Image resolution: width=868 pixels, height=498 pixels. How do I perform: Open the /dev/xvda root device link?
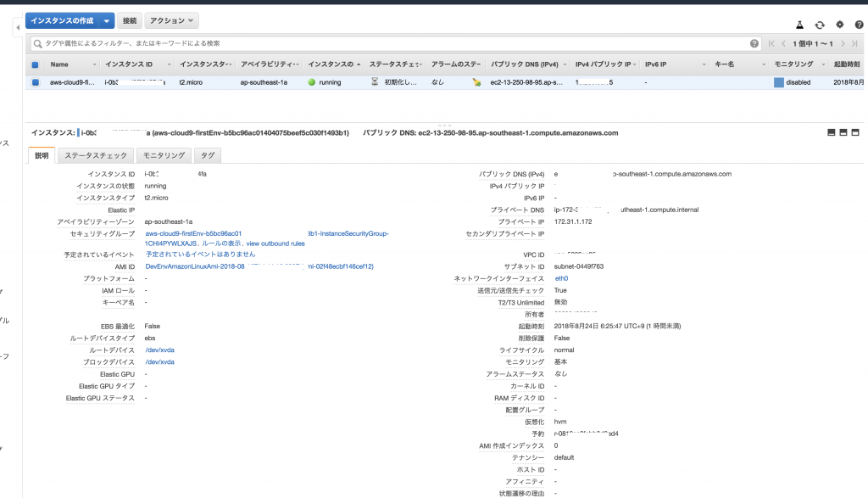pyautogui.click(x=160, y=350)
